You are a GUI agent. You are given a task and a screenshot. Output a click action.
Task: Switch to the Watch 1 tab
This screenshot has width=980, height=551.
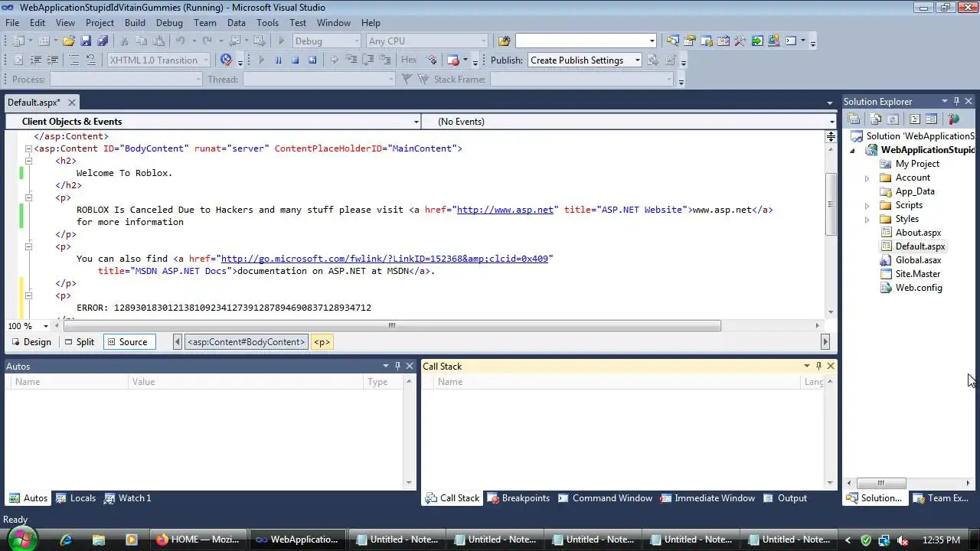tap(127, 498)
